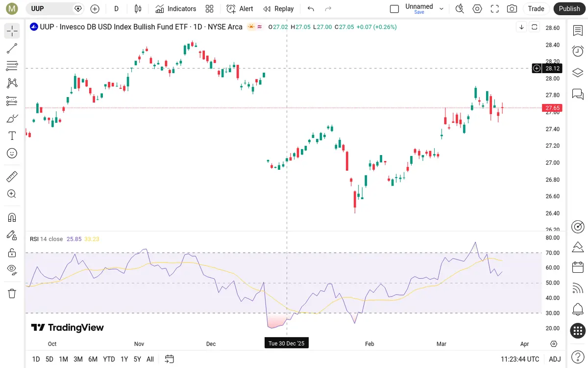Expand the Unnamed layout menu
Viewport: 588px width, 368px height.
point(441,8)
